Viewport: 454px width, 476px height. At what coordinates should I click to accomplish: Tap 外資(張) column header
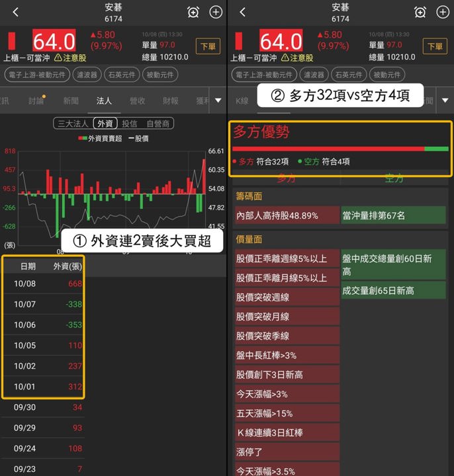[68, 266]
